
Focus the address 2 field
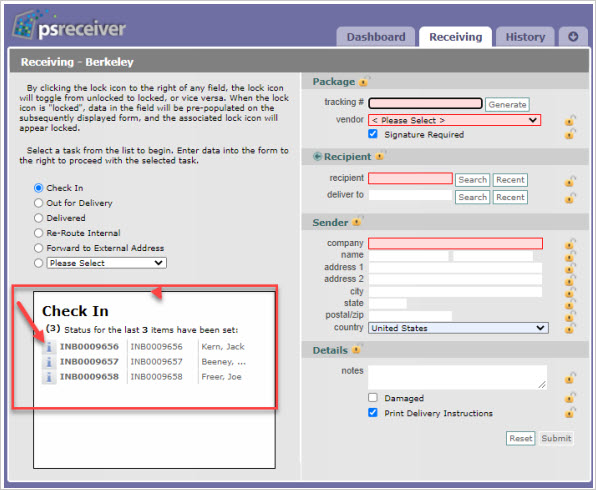pyautogui.click(x=455, y=279)
